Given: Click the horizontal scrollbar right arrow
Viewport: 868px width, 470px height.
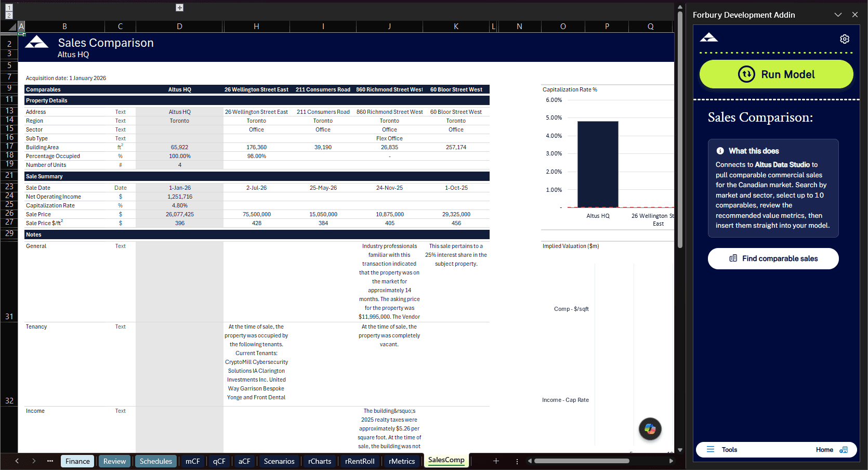Looking at the screenshot, I should [671, 461].
